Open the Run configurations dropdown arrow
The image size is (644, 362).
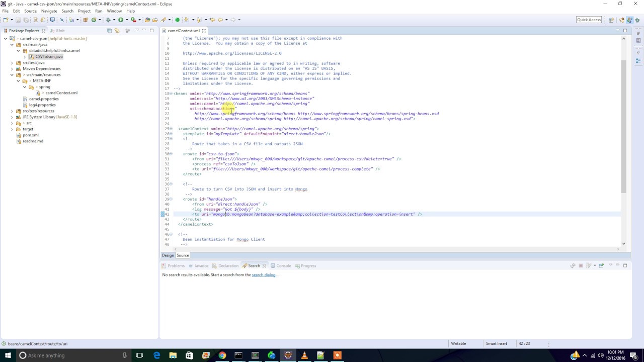tap(127, 20)
